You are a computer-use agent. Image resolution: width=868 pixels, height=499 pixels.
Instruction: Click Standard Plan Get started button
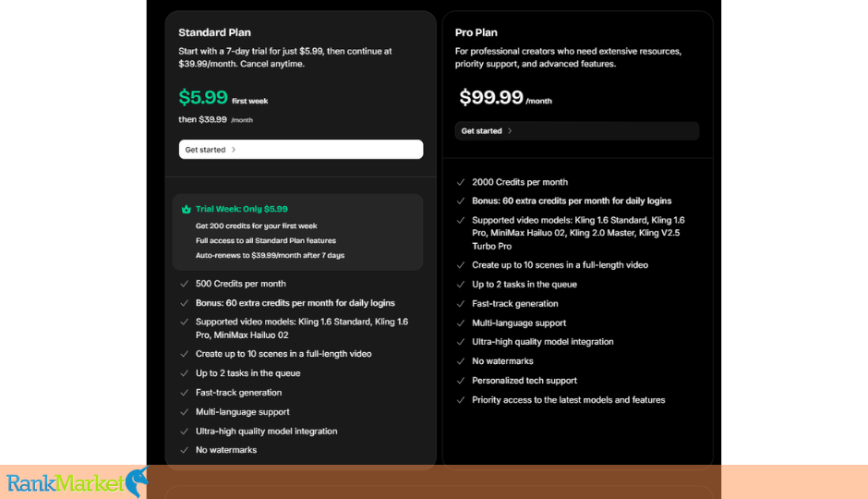tap(301, 150)
